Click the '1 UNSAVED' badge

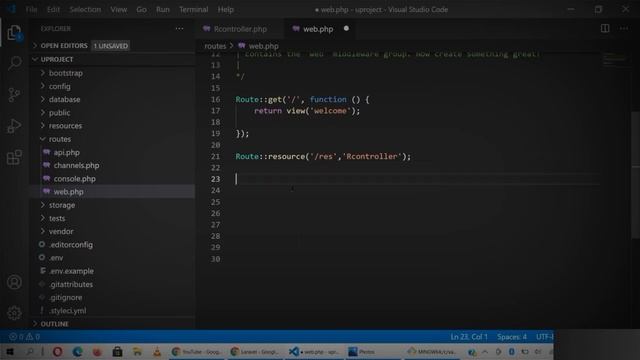click(x=111, y=46)
